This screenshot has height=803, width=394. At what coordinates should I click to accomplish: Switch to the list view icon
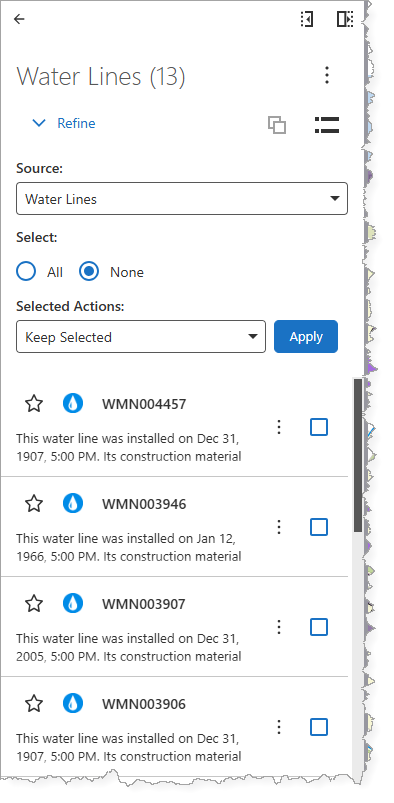(327, 124)
